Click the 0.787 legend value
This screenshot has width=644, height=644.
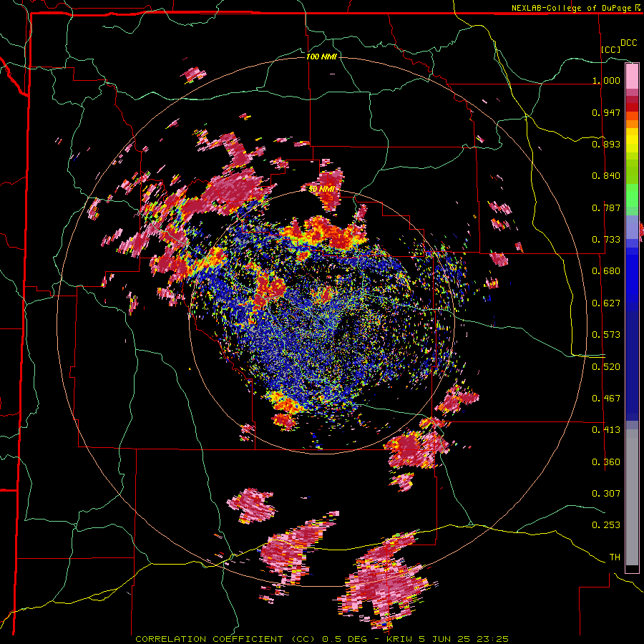tap(606, 208)
